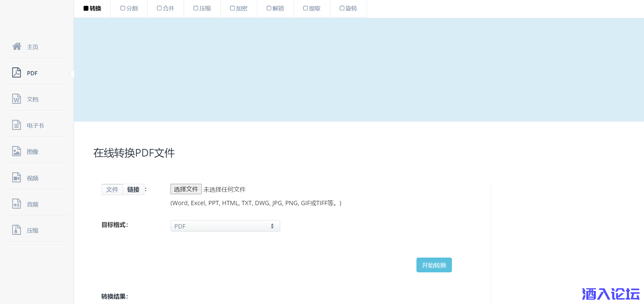Open the 酒入论坛 logo link
Image resolution: width=644 pixels, height=304 pixels.
coord(611,294)
